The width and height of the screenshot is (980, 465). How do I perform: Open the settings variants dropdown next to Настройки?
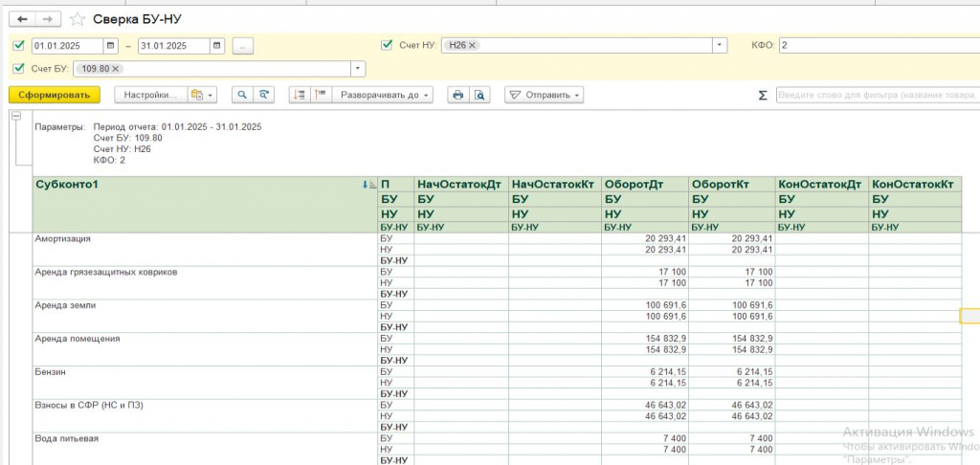[x=203, y=95]
